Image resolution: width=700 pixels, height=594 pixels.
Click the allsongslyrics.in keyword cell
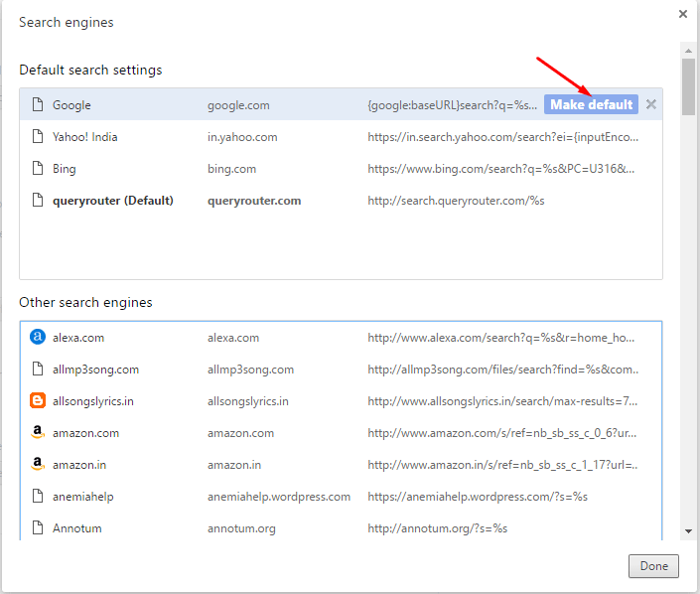click(x=248, y=401)
